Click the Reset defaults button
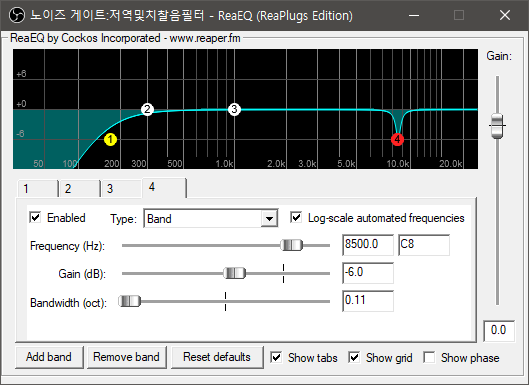 [217, 357]
